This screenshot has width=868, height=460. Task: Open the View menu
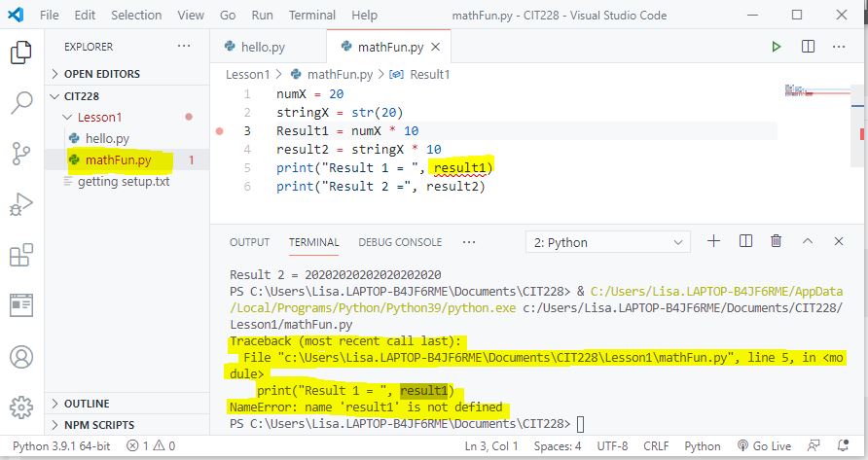point(191,15)
